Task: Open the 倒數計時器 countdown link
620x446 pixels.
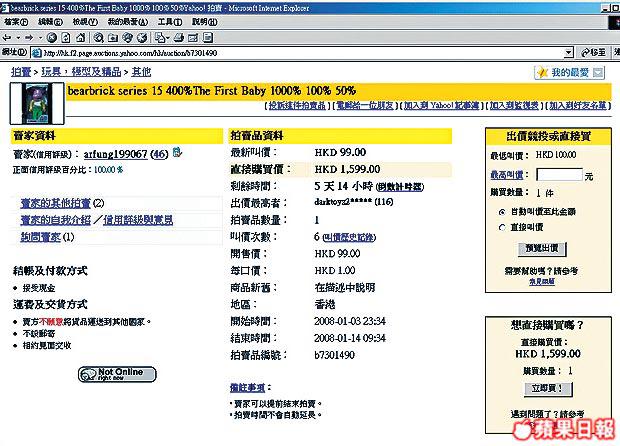Action: click(400, 187)
